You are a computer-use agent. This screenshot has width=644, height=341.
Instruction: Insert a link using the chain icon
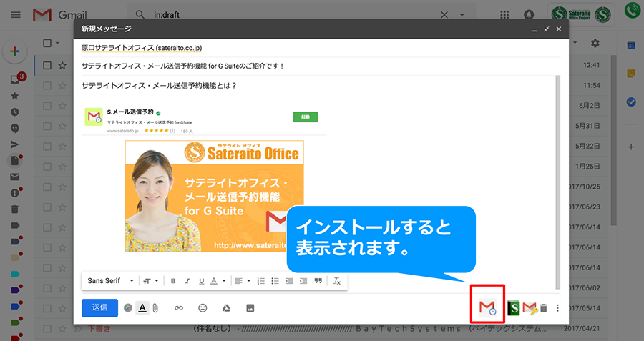(x=179, y=308)
